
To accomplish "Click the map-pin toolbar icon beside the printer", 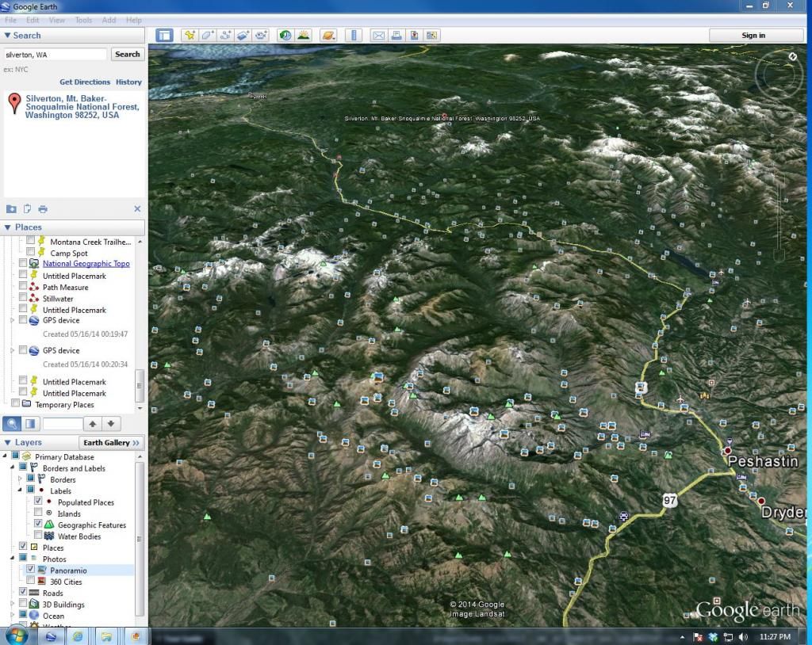I will coord(414,35).
